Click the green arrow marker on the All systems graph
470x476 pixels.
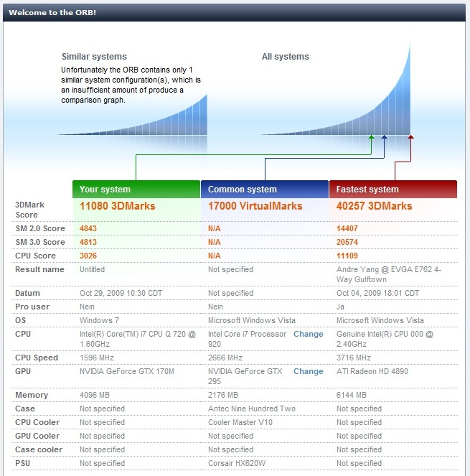point(371,137)
